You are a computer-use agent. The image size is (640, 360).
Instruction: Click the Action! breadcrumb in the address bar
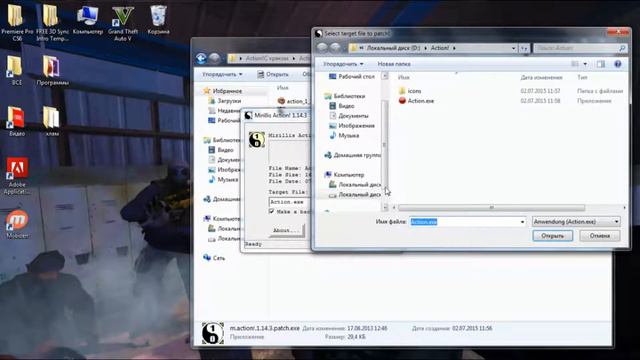coord(440,48)
